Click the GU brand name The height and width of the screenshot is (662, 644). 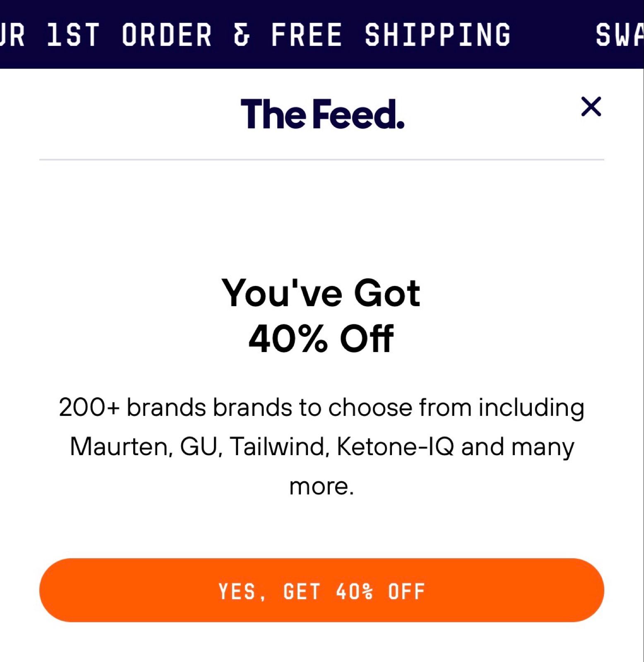tap(199, 447)
